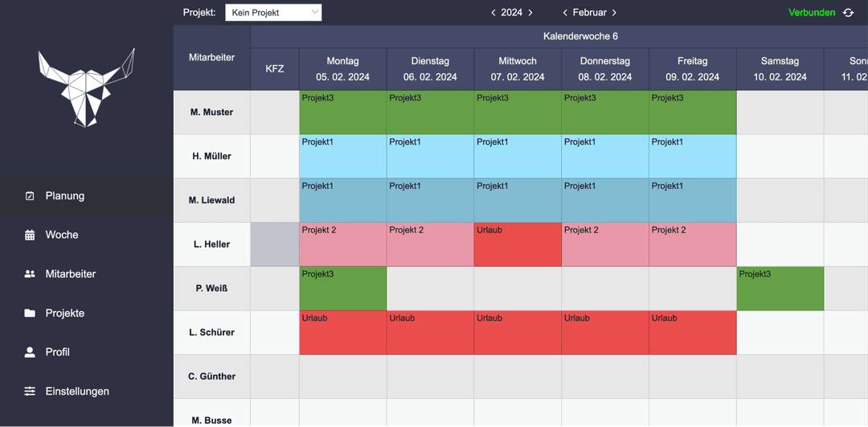Click C. Günther's empty Mittwoch cell

click(x=518, y=376)
